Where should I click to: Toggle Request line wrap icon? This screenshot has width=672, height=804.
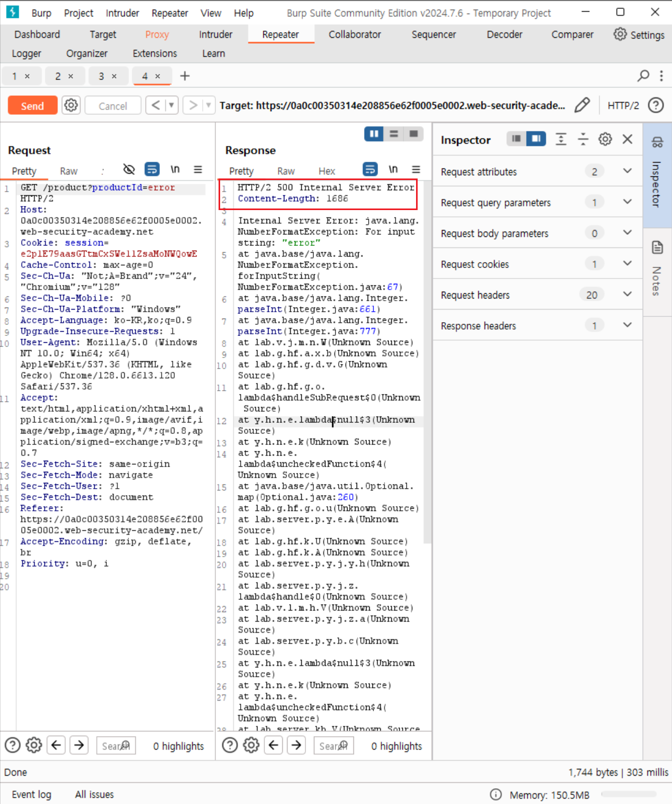click(x=152, y=170)
